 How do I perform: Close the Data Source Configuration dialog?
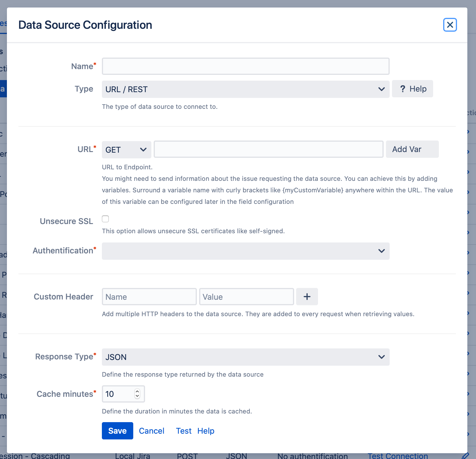450,25
